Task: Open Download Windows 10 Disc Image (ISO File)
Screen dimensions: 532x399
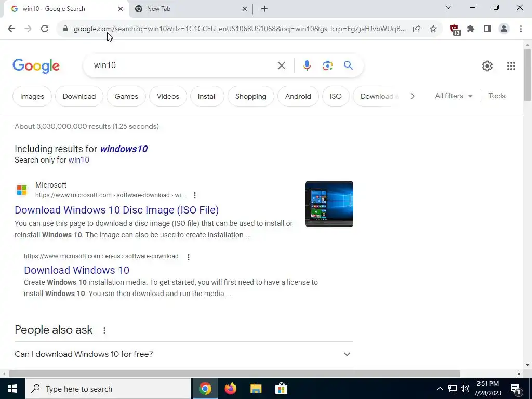Action: tap(117, 210)
